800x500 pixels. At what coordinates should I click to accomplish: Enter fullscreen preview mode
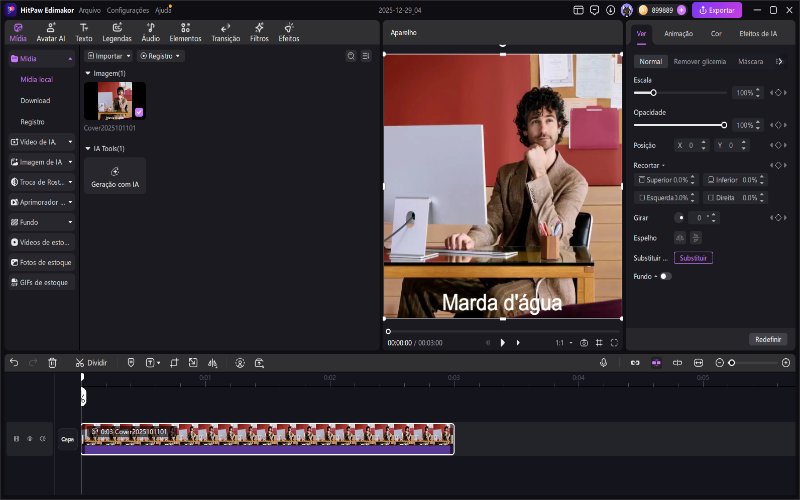click(x=614, y=343)
